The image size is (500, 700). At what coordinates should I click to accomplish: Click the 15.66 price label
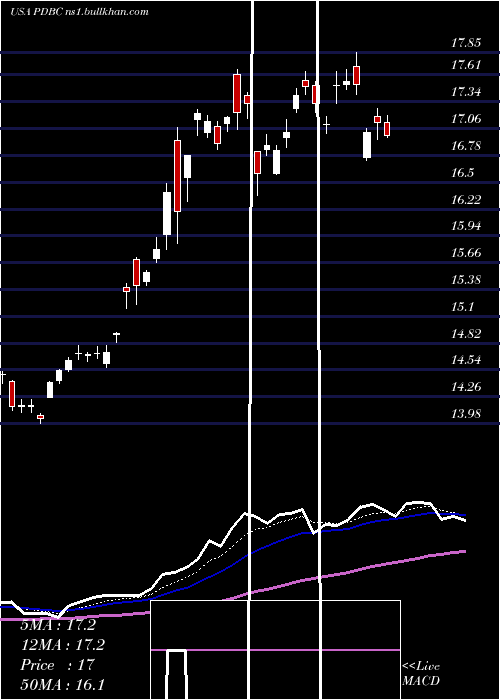466,253
